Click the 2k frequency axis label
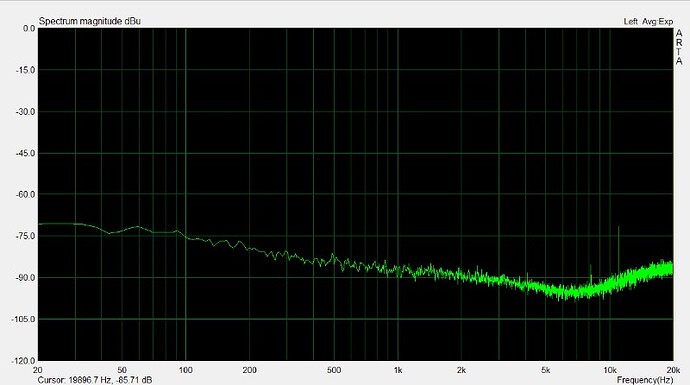 pos(461,370)
